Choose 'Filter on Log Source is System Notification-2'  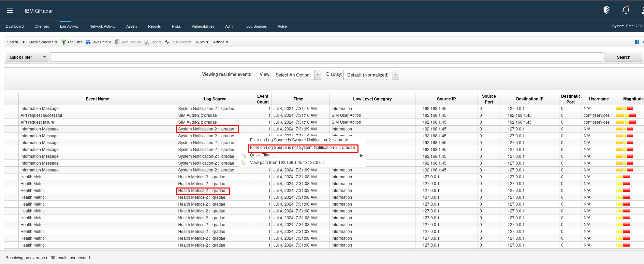click(x=299, y=140)
